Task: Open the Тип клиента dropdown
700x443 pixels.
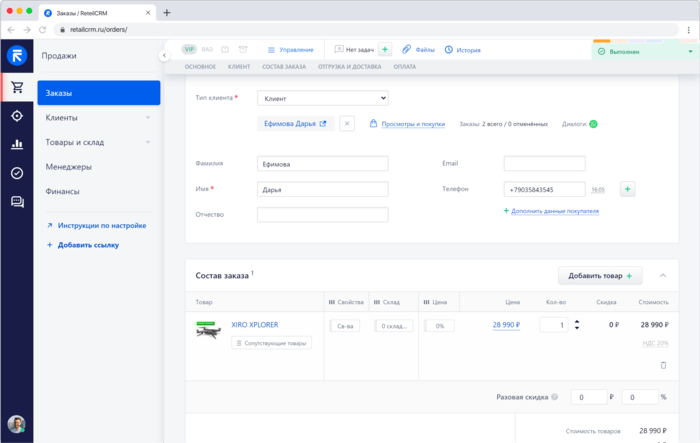Action: pos(323,98)
